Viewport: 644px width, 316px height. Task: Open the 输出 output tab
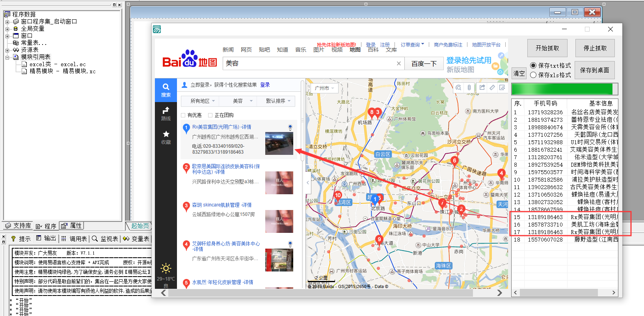46,238
